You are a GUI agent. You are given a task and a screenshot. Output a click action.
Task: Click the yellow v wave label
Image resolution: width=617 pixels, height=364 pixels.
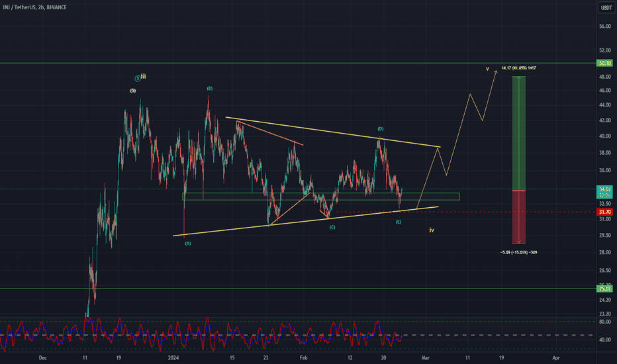coord(487,69)
